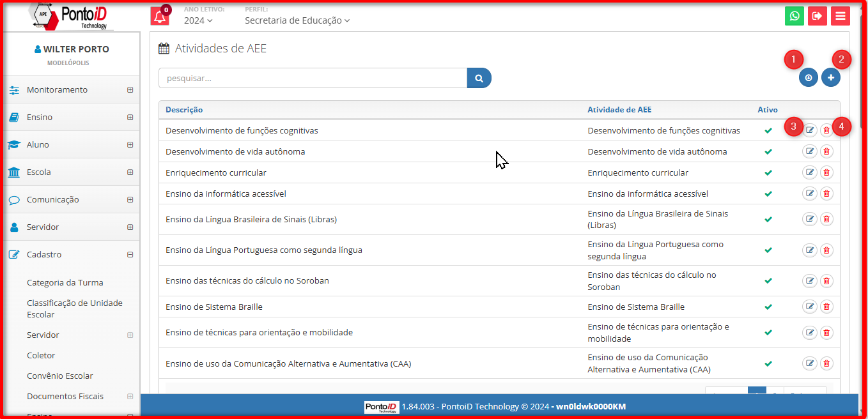The height and width of the screenshot is (419, 868).
Task: Expand the Monitoramento sidebar menu
Action: (x=72, y=90)
